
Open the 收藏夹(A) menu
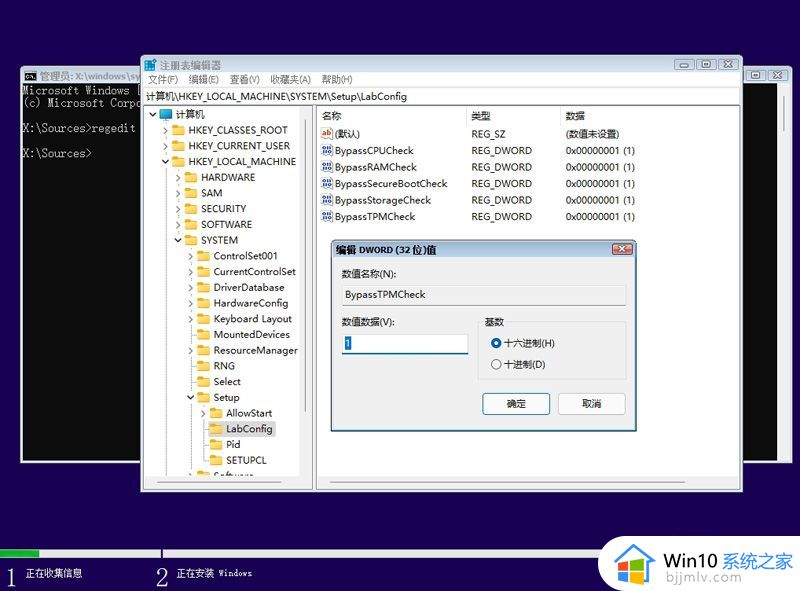pos(290,80)
